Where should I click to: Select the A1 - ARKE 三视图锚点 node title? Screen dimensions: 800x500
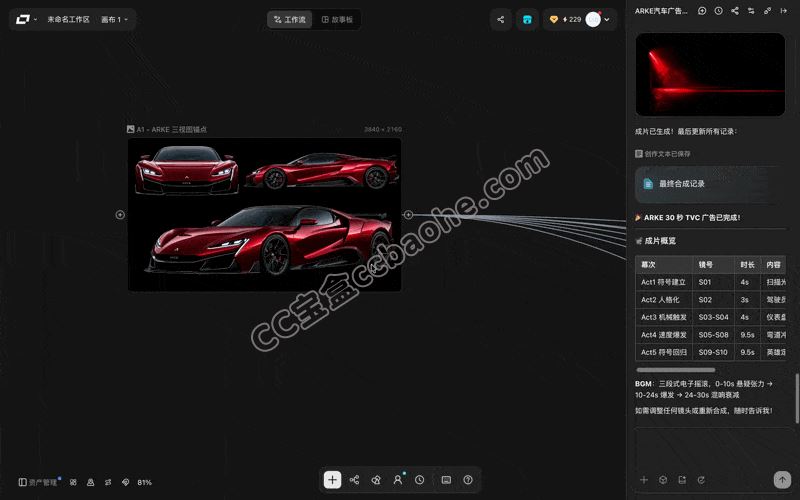(167, 130)
